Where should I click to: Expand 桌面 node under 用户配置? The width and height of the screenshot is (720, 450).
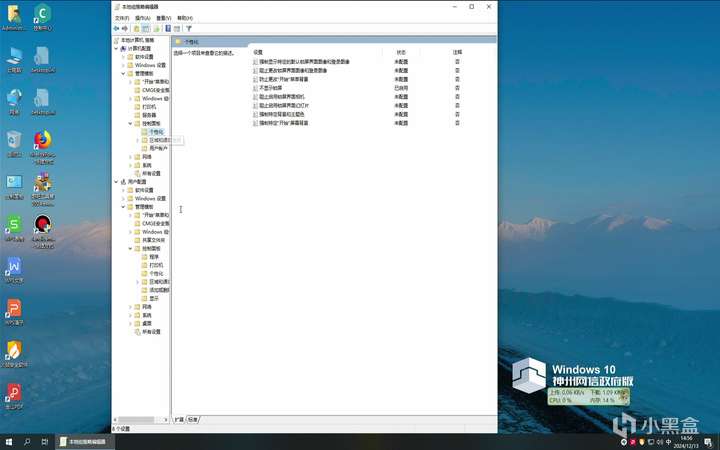click(x=130, y=323)
